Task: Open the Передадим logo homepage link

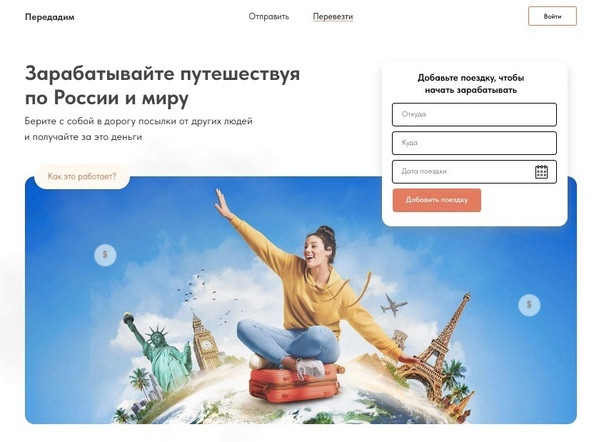Action: coord(50,17)
